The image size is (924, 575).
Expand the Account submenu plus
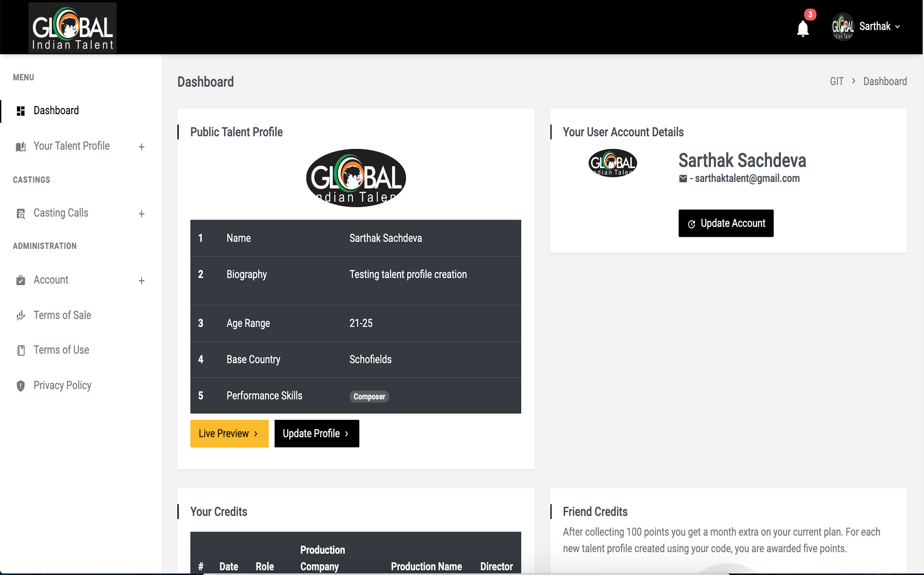click(x=141, y=281)
